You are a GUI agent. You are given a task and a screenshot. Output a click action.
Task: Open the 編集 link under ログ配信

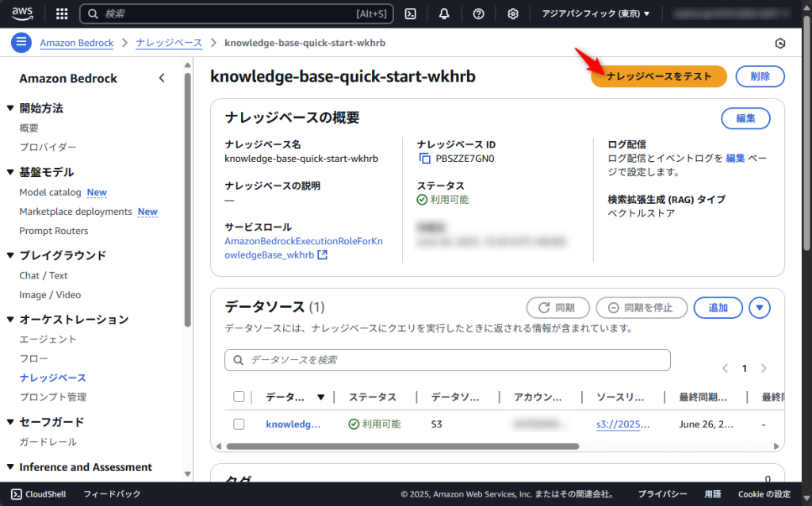point(735,158)
